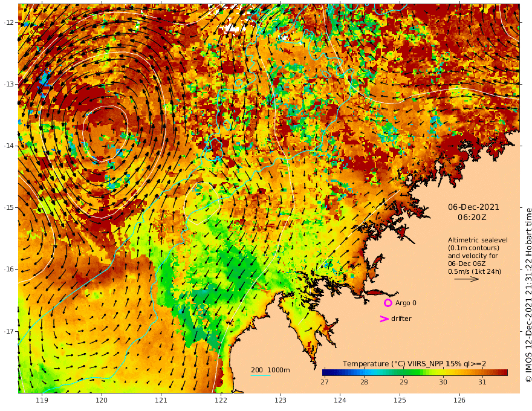Click 'Altimetric sealevel' legend text
Viewport: 532px width, 411px height.
coord(478,240)
